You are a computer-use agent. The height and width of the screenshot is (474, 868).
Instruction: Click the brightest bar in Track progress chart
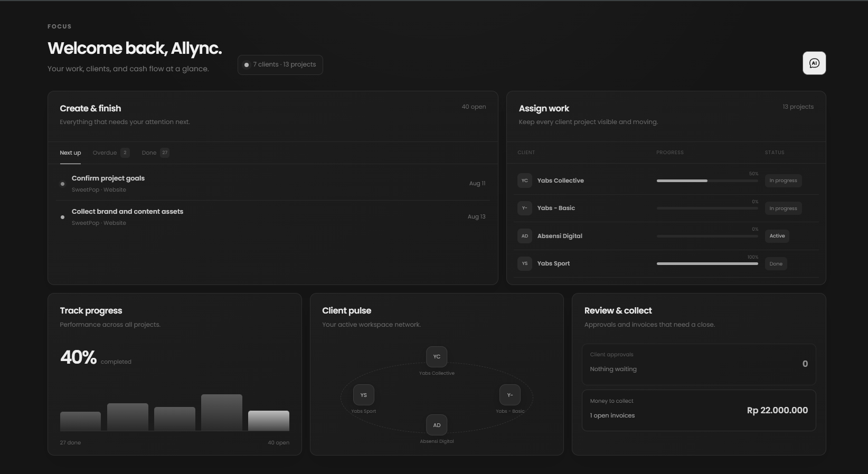pyautogui.click(x=269, y=421)
